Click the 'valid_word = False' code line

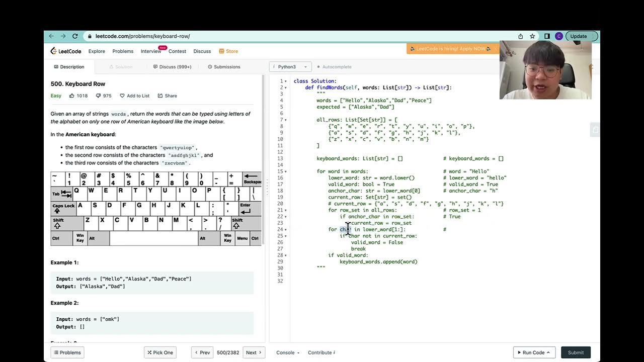click(377, 242)
